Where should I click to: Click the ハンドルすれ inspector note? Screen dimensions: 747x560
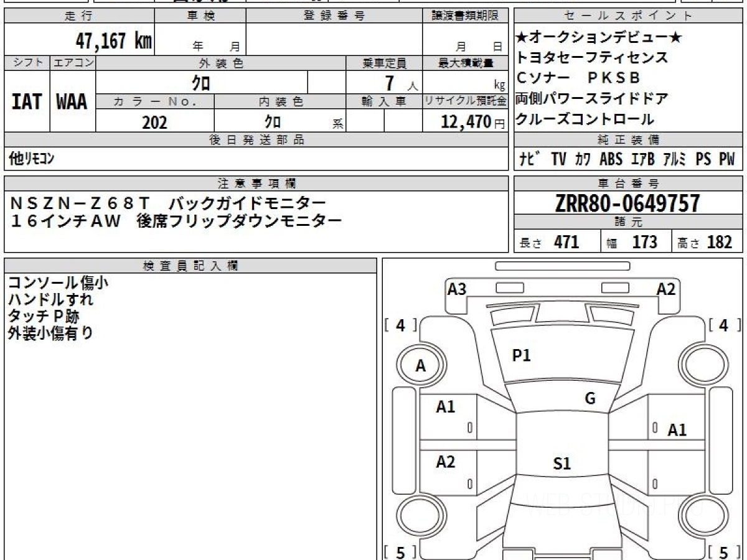50,300
